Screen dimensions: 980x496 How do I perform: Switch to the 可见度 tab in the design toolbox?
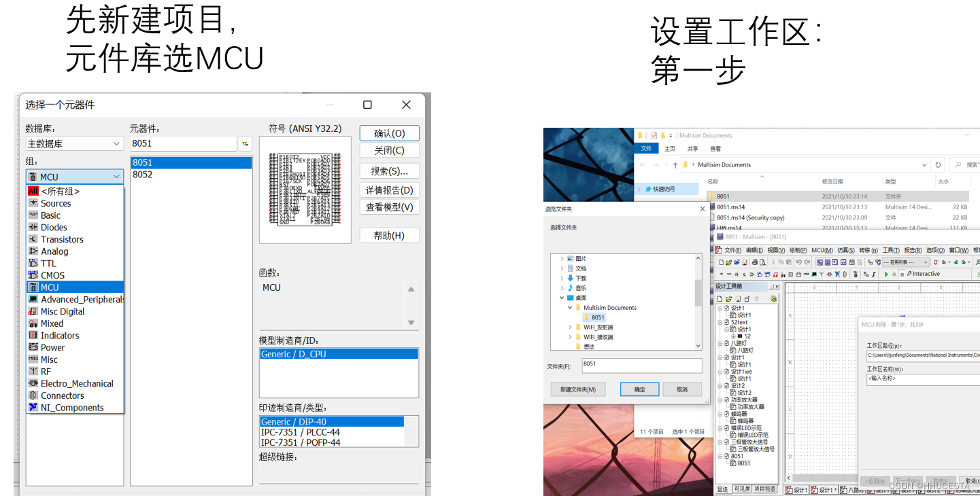pyautogui.click(x=742, y=489)
